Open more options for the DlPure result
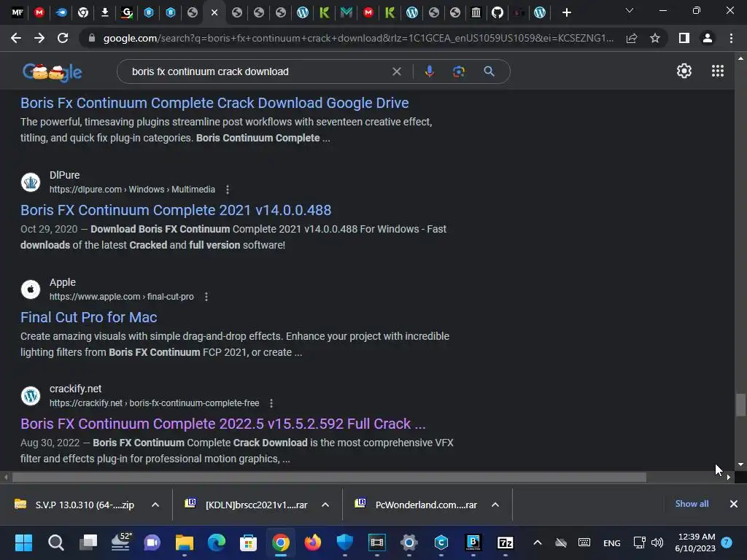This screenshot has width=747, height=560. pyautogui.click(x=228, y=190)
